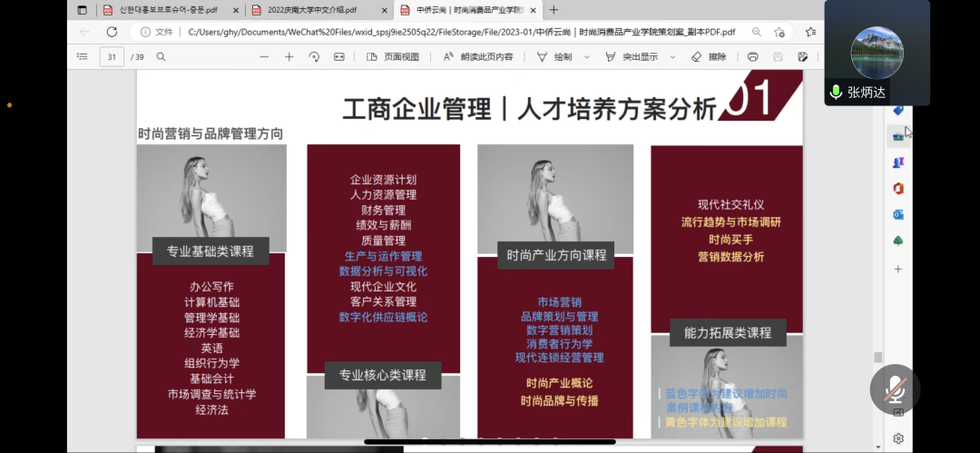Print the PDF document
This screenshot has width=980, height=453.
coord(752,56)
